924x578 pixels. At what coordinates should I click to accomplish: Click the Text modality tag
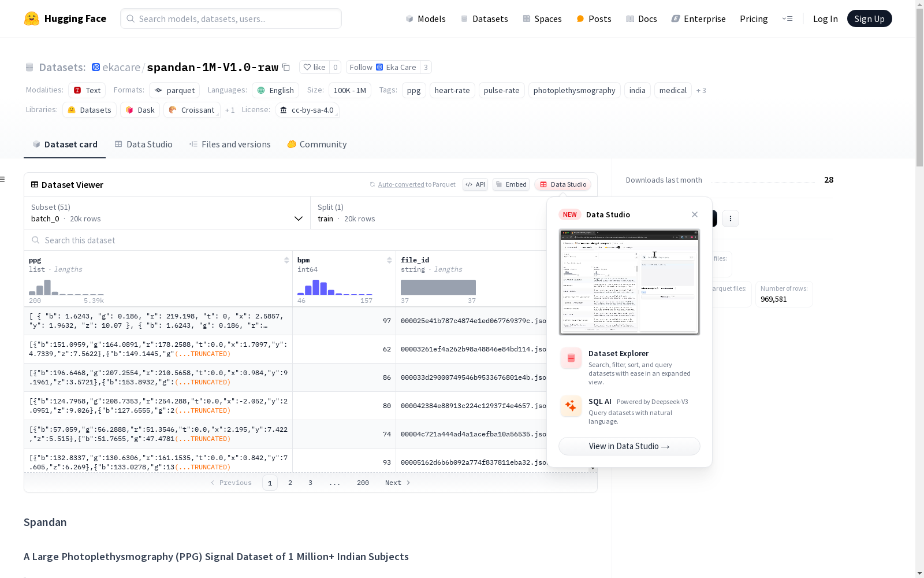point(87,90)
